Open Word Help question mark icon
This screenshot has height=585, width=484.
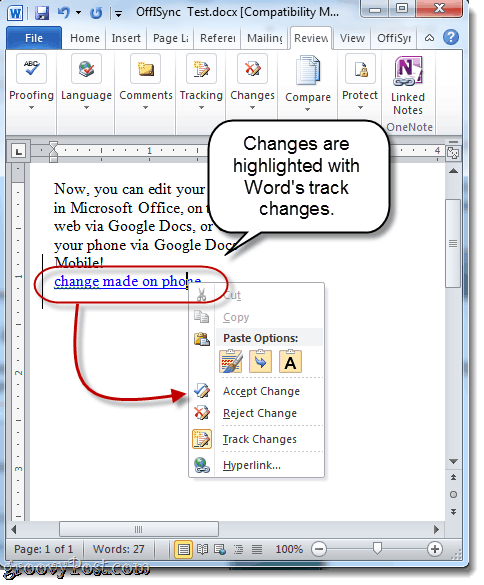click(x=451, y=37)
